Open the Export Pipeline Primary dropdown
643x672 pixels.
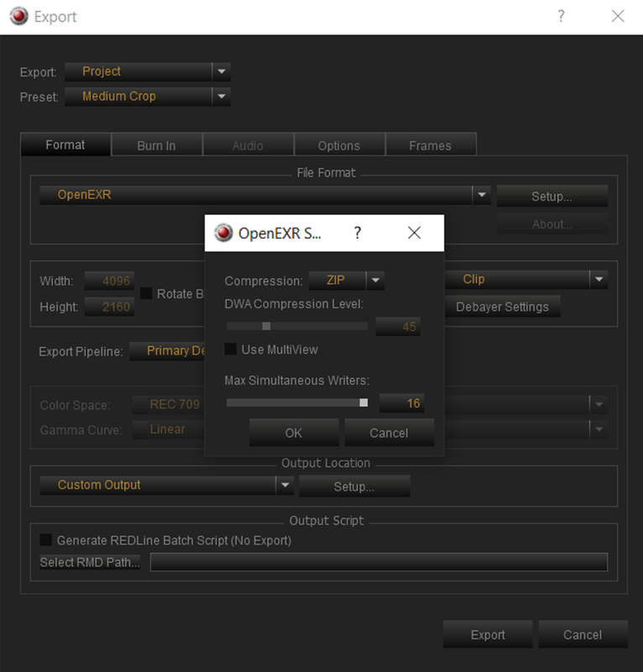[168, 350]
